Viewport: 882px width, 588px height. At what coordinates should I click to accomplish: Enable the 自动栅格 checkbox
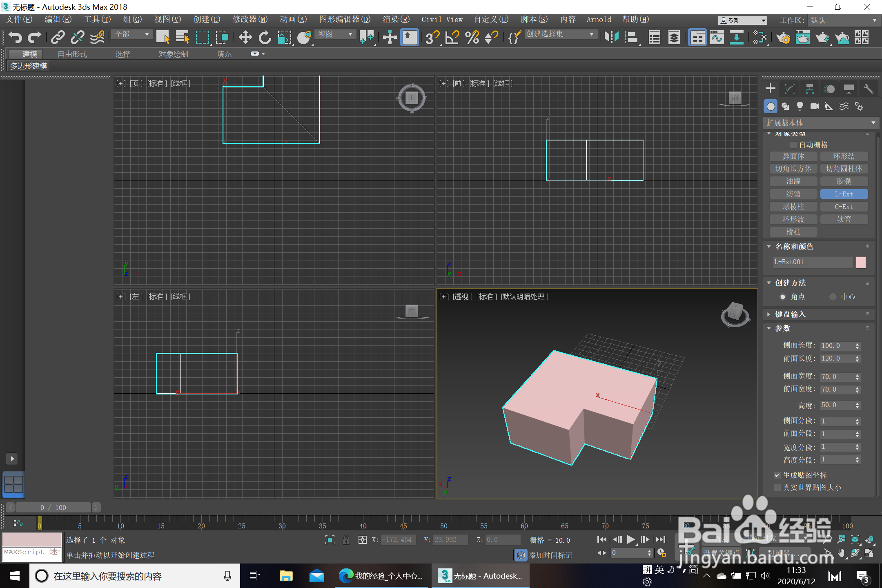pyautogui.click(x=793, y=145)
